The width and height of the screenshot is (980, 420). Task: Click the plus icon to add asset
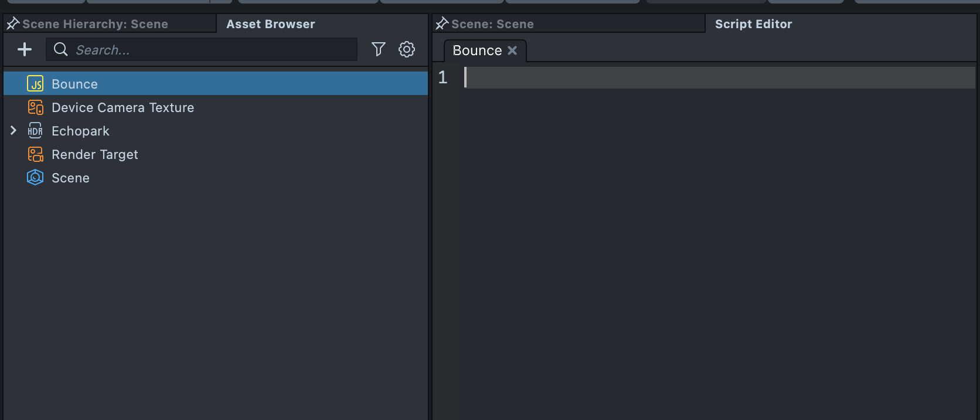pos(25,49)
